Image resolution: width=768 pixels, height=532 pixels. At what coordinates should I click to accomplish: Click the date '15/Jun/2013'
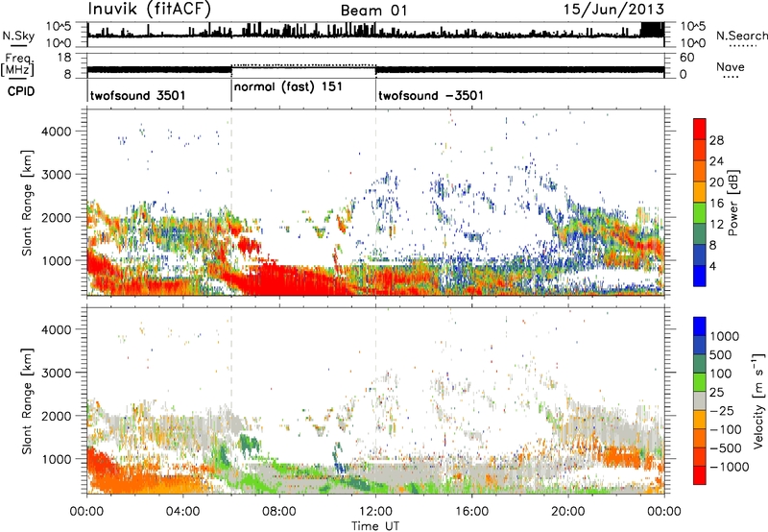tap(613, 10)
